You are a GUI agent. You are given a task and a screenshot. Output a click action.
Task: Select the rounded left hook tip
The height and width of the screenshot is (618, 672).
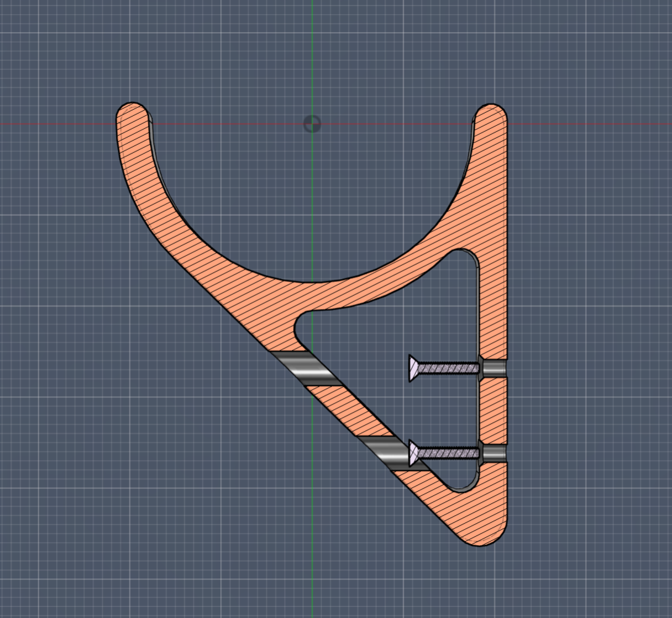click(133, 113)
